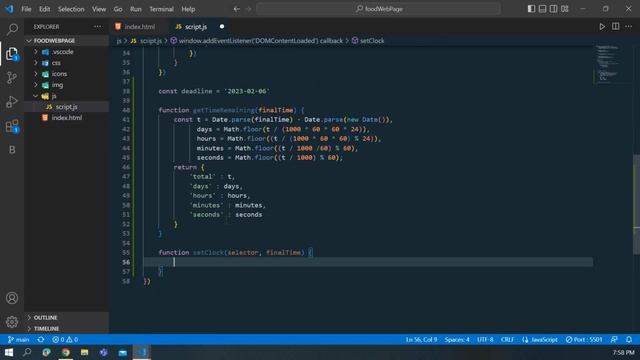640x360 pixels.
Task: Open the Edit menu
Action: point(44,9)
